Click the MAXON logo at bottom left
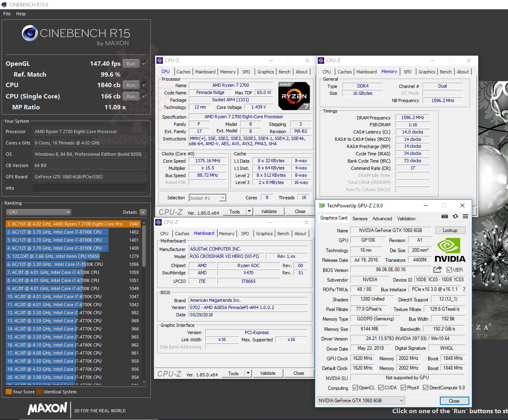 point(47,409)
